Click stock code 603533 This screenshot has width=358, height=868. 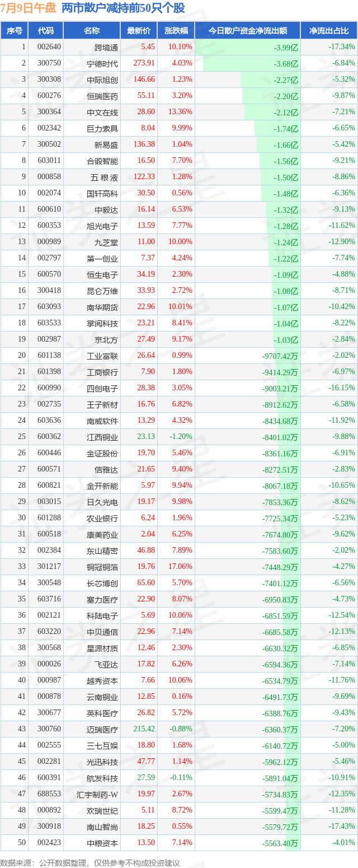49,323
